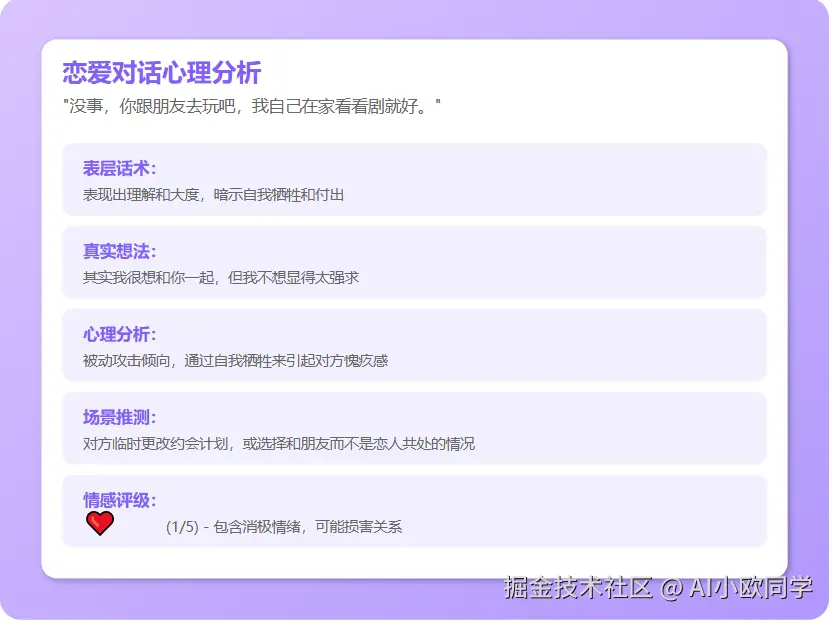Select text 对方临时更改约会计划 line
832x620 pixels.
pyautogui.click(x=279, y=444)
